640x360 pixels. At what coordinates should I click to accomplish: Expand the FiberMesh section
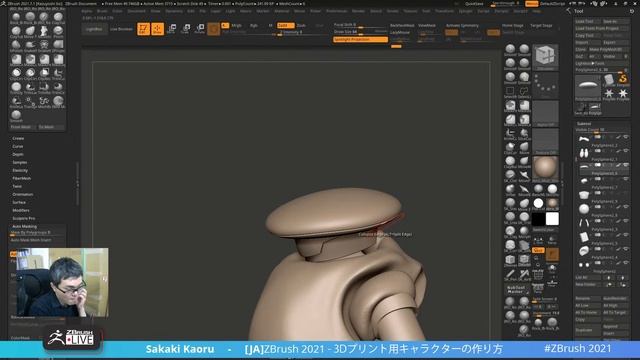click(21, 178)
